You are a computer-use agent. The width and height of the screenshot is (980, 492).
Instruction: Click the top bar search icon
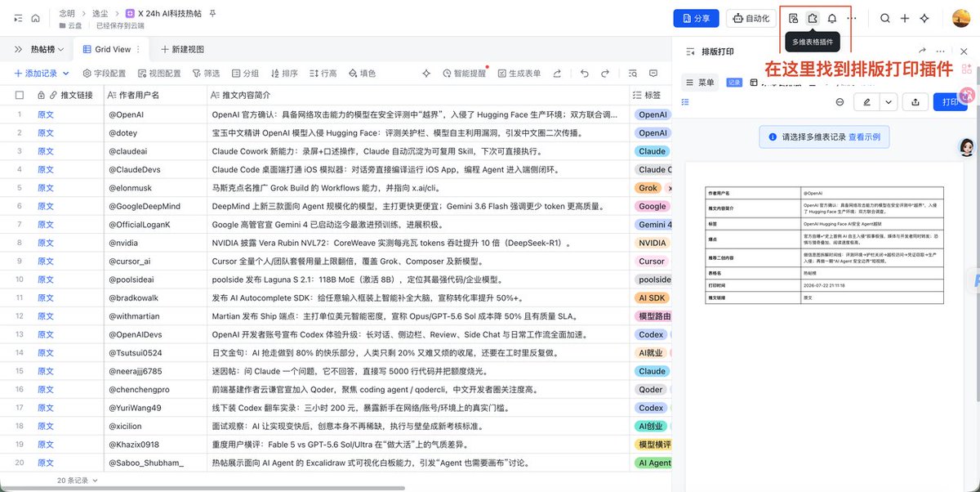[x=885, y=18]
